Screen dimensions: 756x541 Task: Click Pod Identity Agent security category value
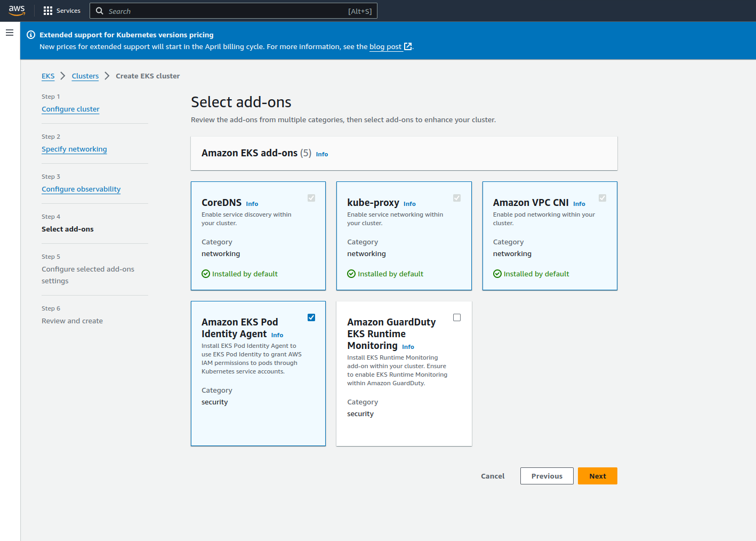pos(215,402)
